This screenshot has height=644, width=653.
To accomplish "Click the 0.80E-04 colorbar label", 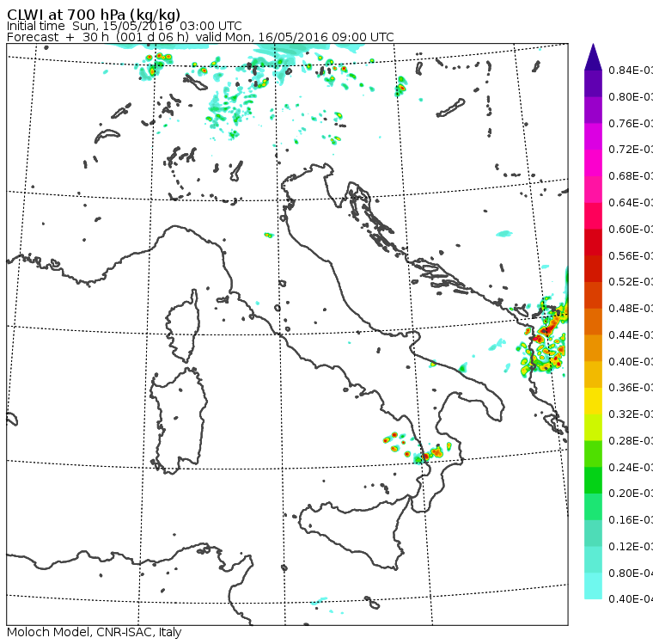I will click(x=630, y=573).
